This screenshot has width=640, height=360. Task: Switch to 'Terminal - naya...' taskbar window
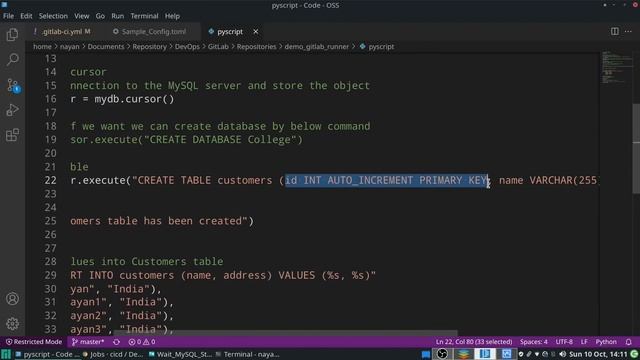point(247,354)
